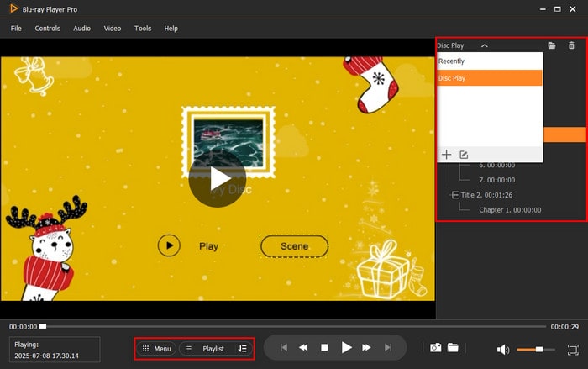
Task: Click the Menu button in bottom bar
Action: pos(156,348)
